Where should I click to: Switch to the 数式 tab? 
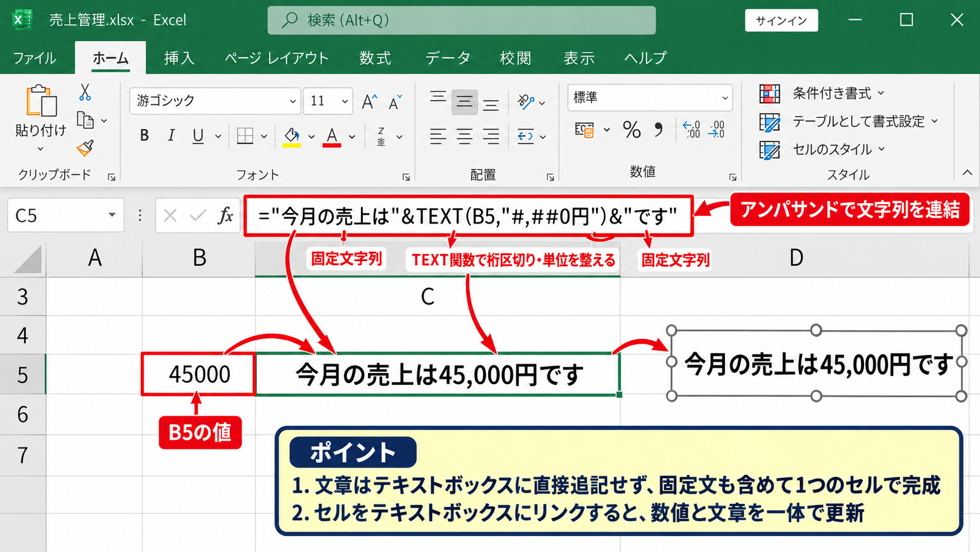(375, 58)
